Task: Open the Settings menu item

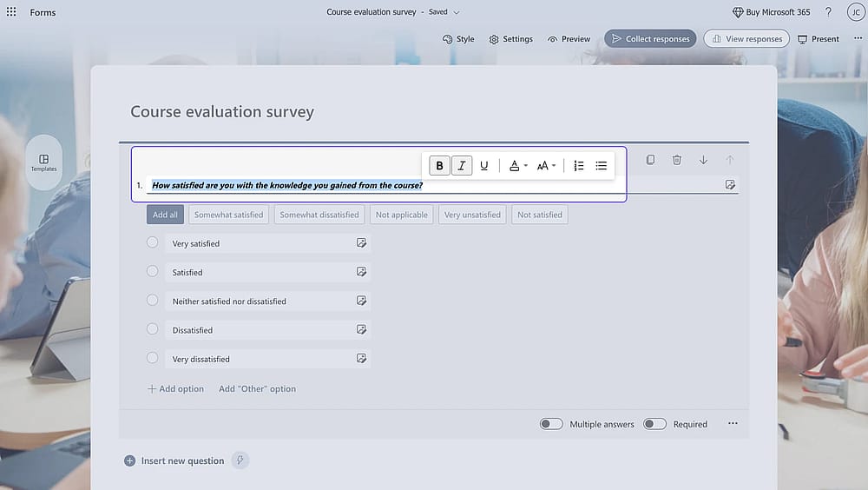Action: point(510,39)
